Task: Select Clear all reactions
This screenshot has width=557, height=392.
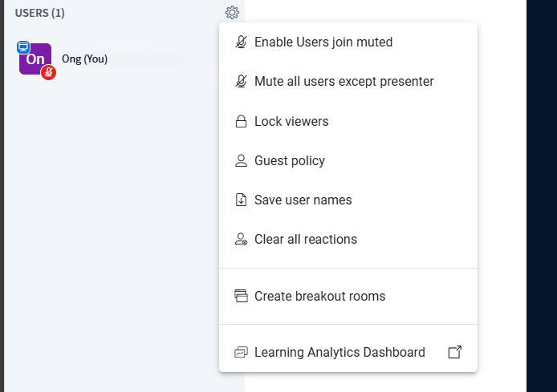Action: coord(306,240)
